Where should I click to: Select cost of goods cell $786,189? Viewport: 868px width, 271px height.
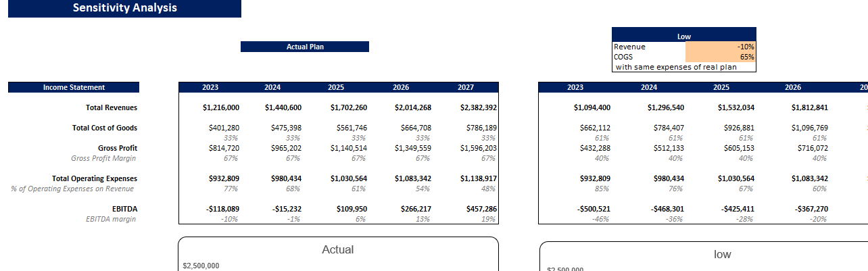coord(482,128)
